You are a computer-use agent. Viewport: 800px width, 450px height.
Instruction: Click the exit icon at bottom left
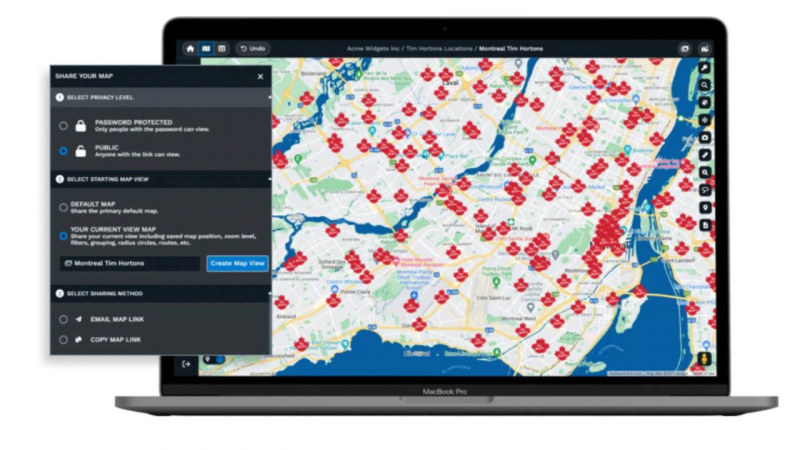pyautogui.click(x=187, y=365)
